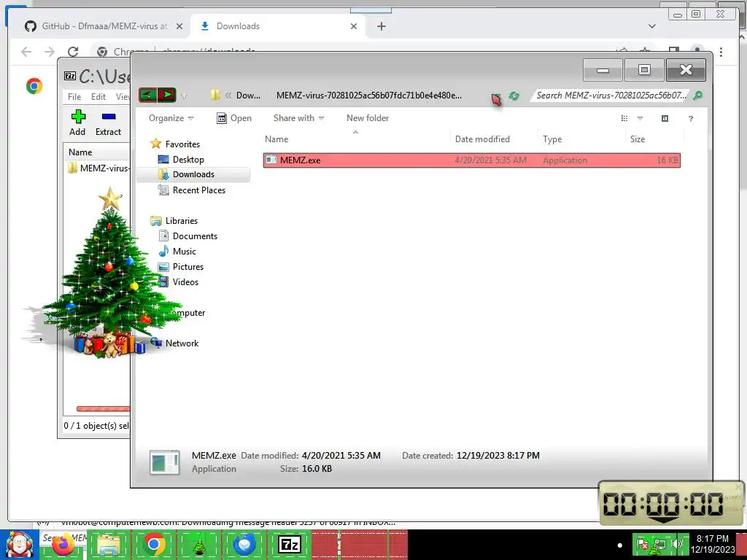The height and width of the screenshot is (560, 747).
Task: Open Desktop in navigation pane
Action: point(181,160)
